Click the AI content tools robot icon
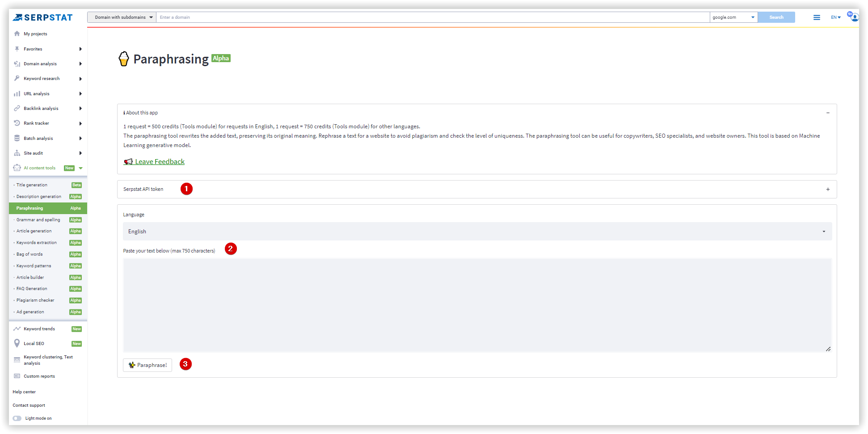Viewport: 868px width, 434px height. [x=17, y=168]
